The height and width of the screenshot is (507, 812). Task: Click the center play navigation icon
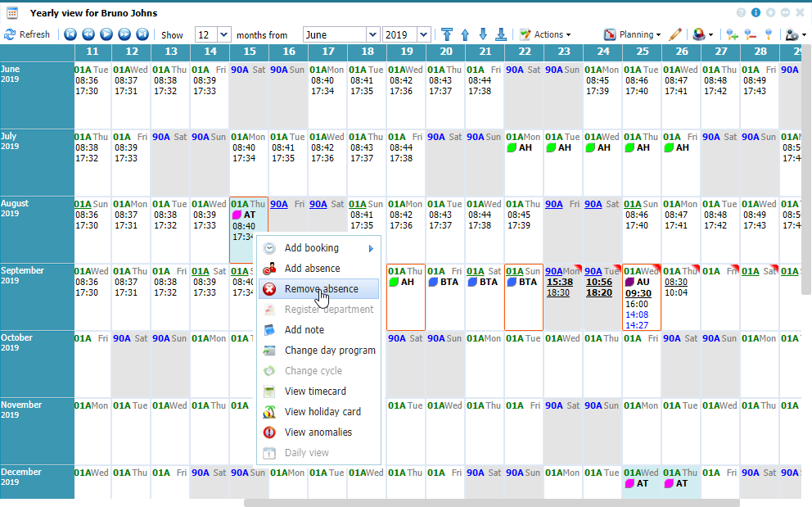click(106, 34)
